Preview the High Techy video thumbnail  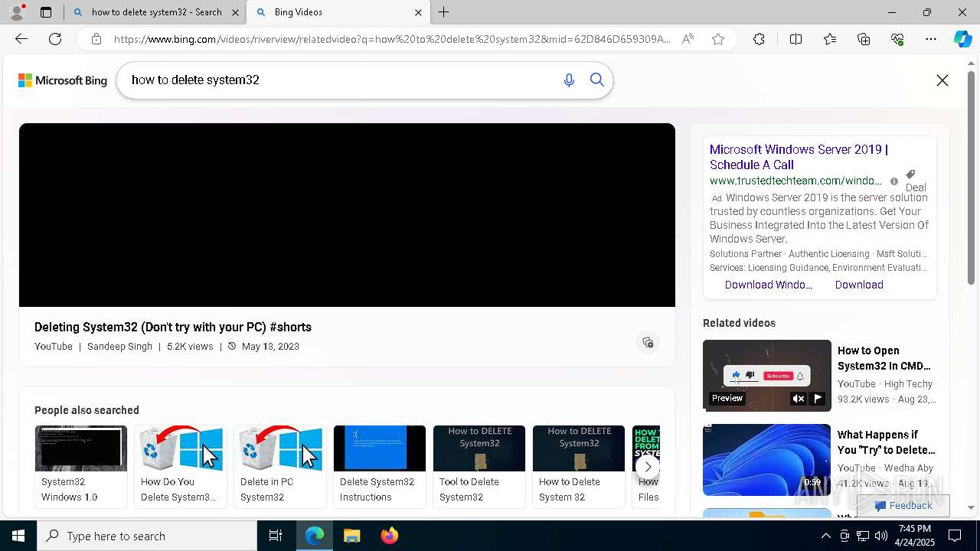tap(766, 376)
